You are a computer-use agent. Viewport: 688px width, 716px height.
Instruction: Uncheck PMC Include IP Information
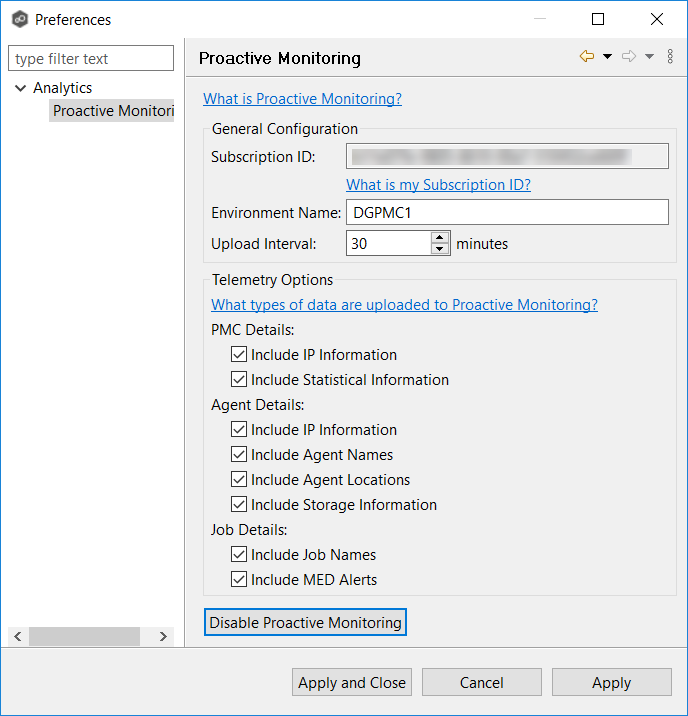point(239,355)
